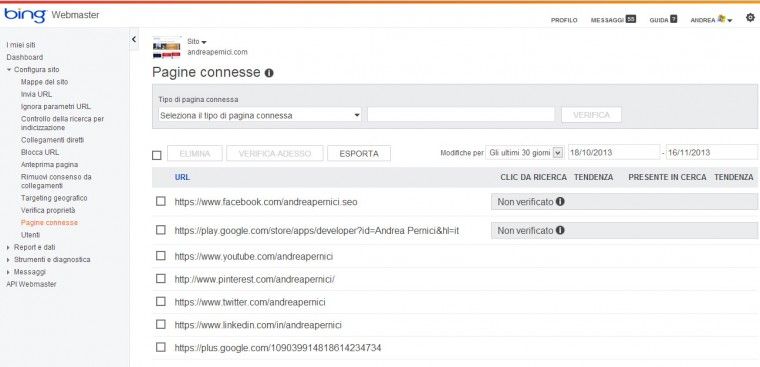
Task: Click the Guida question mark icon
Action: click(674, 19)
